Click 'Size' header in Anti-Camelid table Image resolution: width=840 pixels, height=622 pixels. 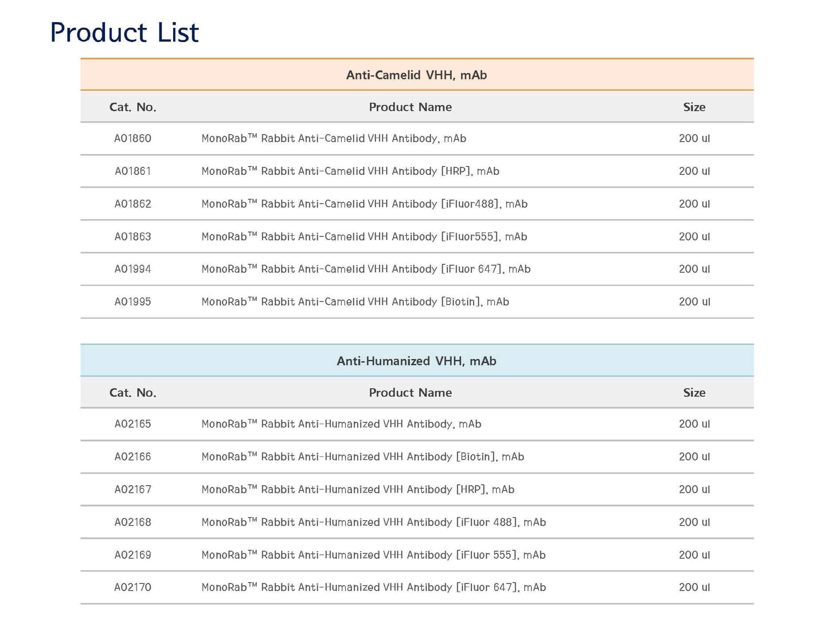pos(694,107)
